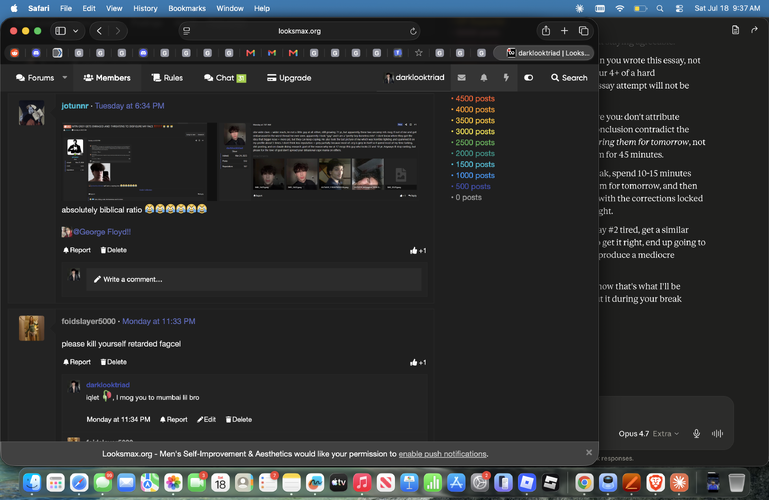
Task: Open the Safari sidebar panel icon
Action: 60,31
